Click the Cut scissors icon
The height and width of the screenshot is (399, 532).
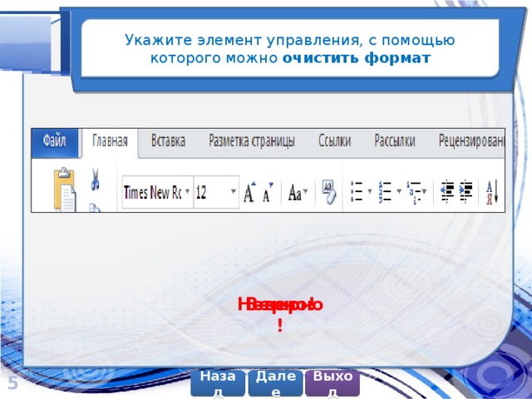click(x=96, y=180)
